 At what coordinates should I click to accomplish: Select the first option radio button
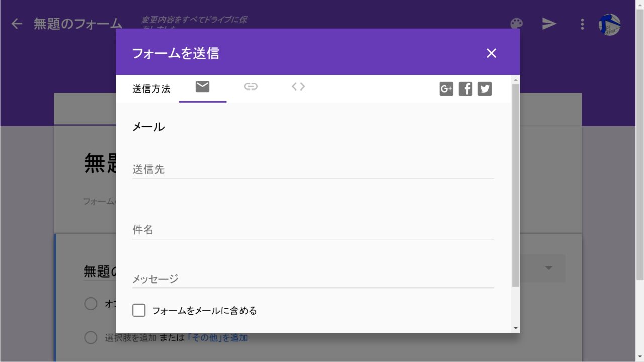(x=91, y=304)
